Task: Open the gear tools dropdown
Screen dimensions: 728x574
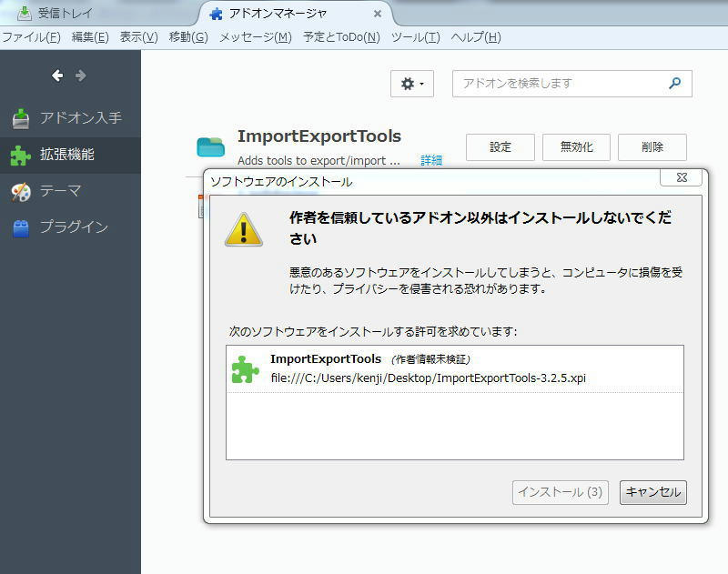Action: [412, 84]
